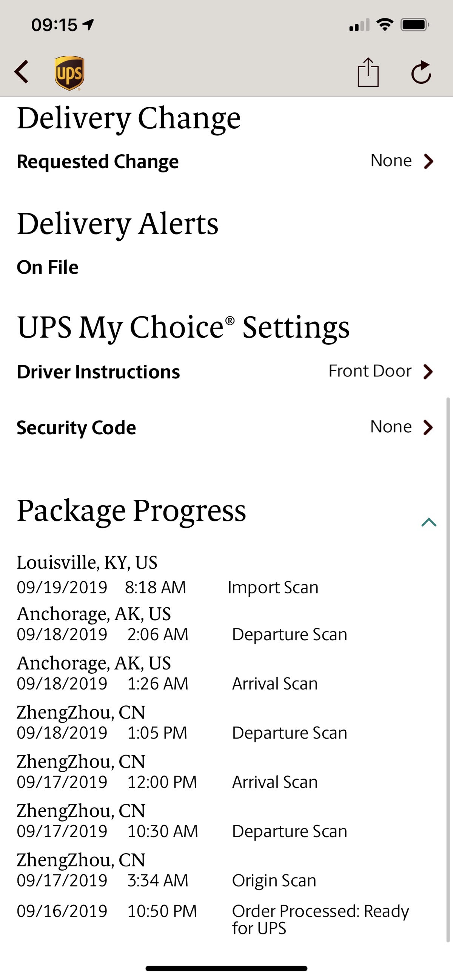Open Driver Instructions Front Door chevron

click(428, 372)
